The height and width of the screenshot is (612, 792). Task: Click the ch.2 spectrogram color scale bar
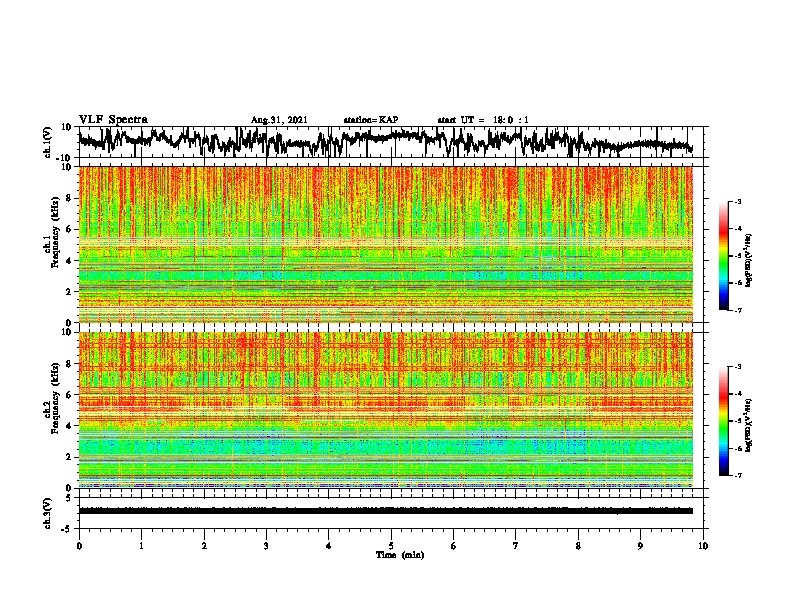point(724,421)
